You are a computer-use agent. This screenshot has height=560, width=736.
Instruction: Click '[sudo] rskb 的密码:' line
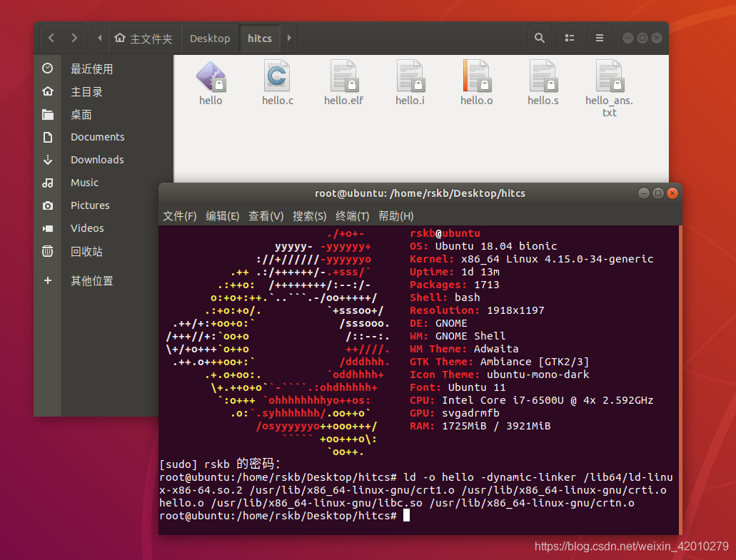pyautogui.click(x=220, y=464)
